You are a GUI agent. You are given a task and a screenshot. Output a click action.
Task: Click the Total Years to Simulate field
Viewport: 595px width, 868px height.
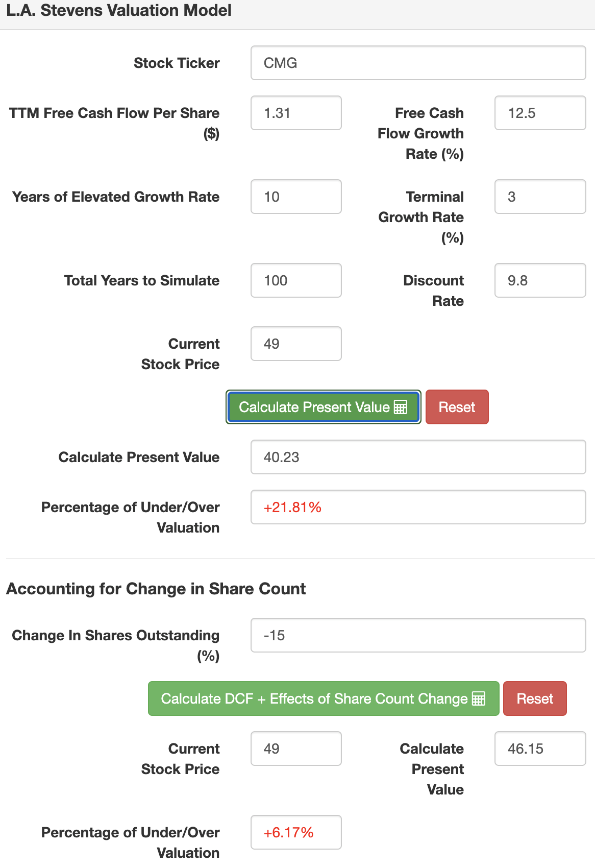click(296, 280)
